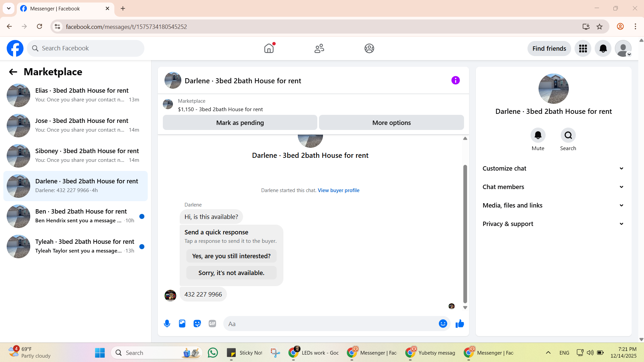
Task: Open Windows Start menu
Action: point(100,353)
